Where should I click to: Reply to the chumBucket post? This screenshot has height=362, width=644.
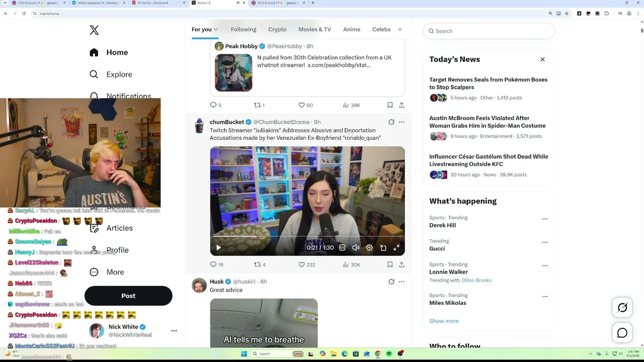(217, 264)
